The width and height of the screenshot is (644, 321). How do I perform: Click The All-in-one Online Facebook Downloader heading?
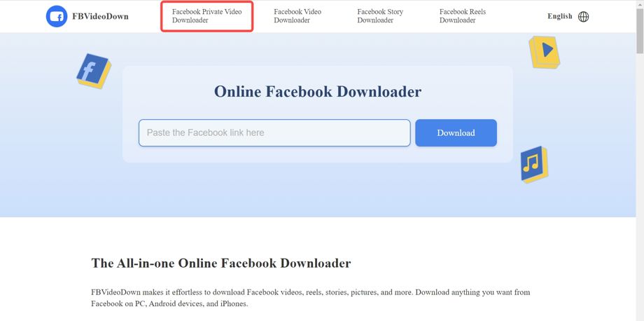pos(221,263)
